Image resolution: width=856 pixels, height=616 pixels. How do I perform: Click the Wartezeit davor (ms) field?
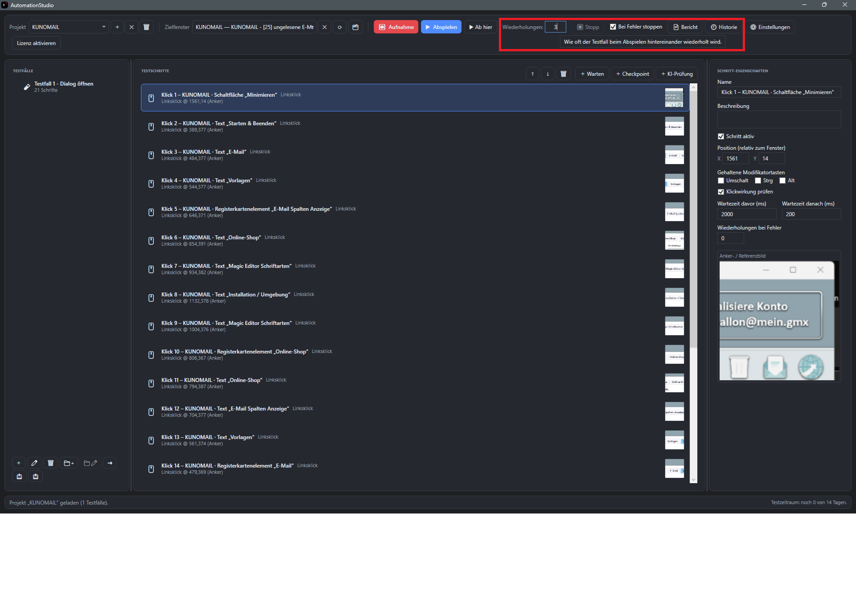pyautogui.click(x=747, y=214)
